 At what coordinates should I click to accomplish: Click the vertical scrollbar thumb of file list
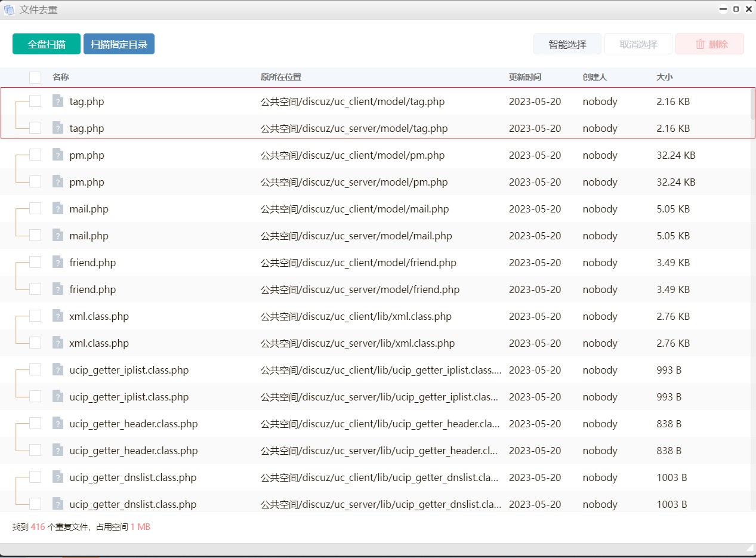tap(752, 104)
